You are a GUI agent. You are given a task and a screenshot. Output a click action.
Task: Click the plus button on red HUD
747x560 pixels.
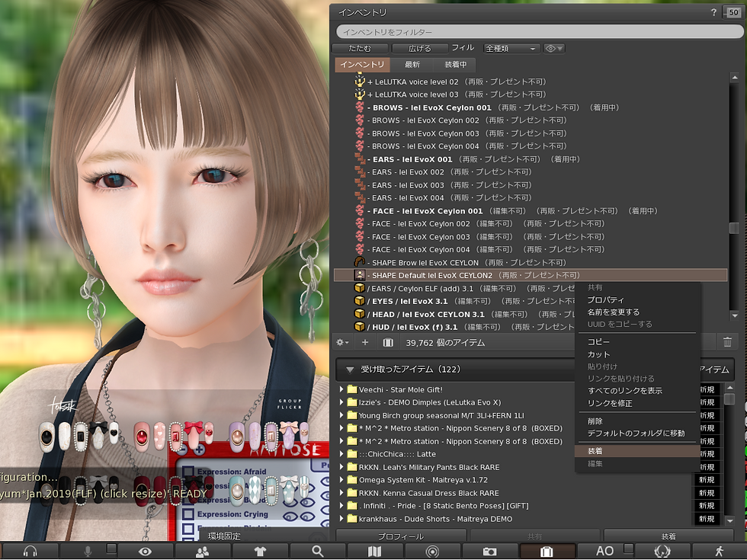click(x=200, y=450)
